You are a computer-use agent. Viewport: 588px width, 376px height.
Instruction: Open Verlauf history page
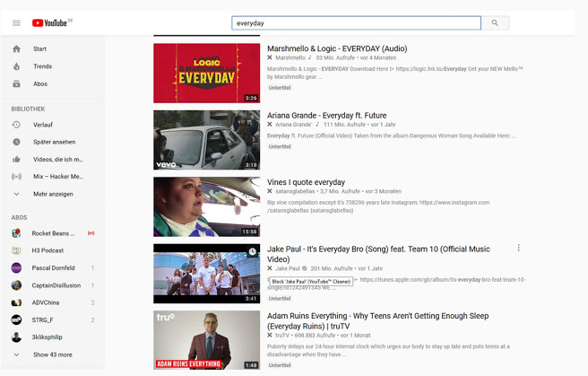(45, 125)
